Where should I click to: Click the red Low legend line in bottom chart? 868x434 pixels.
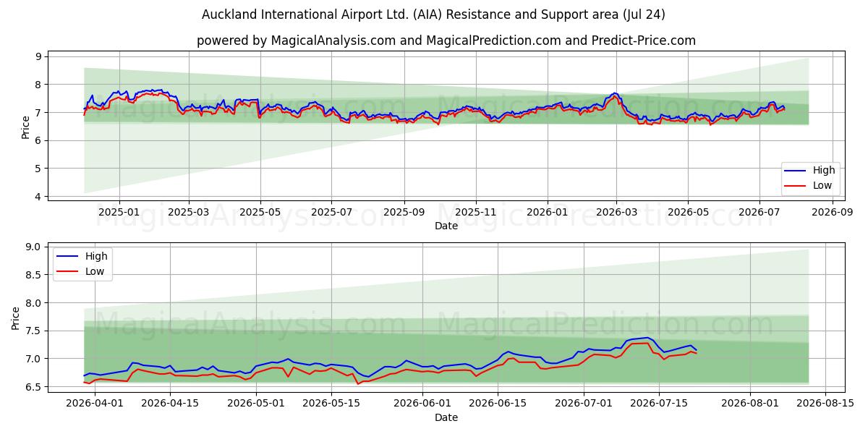(68, 271)
